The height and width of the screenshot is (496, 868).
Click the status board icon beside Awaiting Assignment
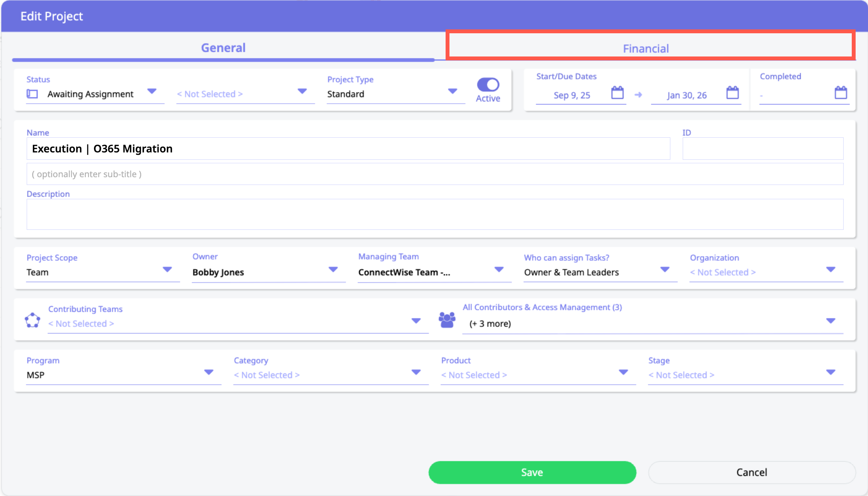pyautogui.click(x=32, y=94)
